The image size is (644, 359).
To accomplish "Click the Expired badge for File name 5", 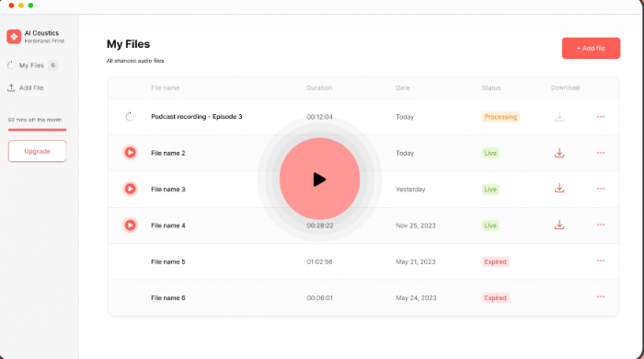I will pyautogui.click(x=495, y=261).
